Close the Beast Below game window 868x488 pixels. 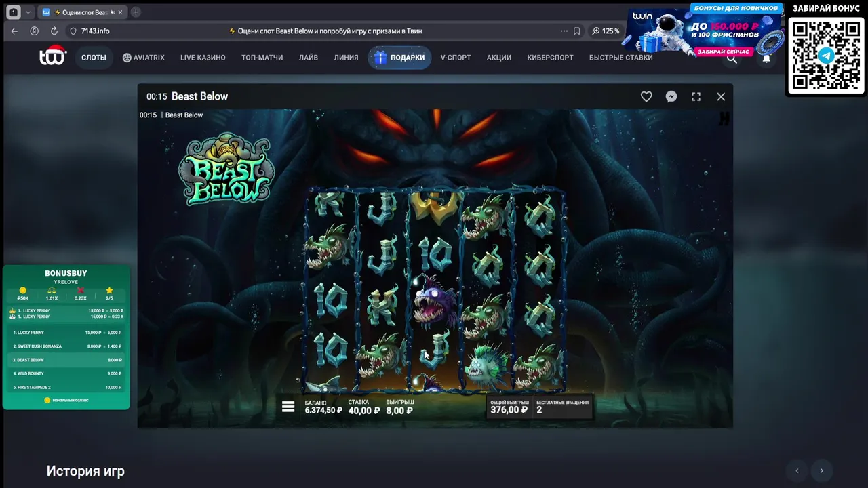tap(721, 97)
